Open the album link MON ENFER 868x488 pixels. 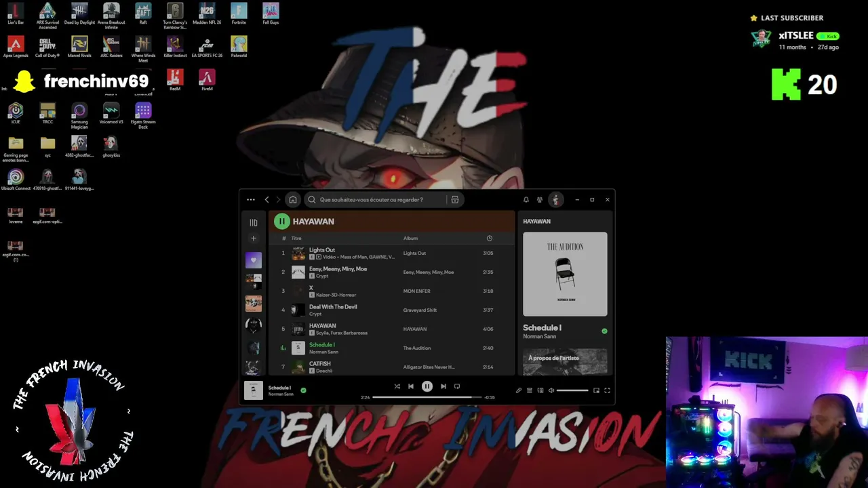[x=417, y=291]
